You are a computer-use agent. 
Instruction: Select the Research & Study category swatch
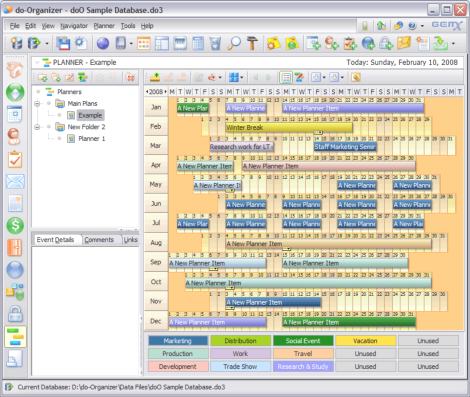(x=303, y=366)
